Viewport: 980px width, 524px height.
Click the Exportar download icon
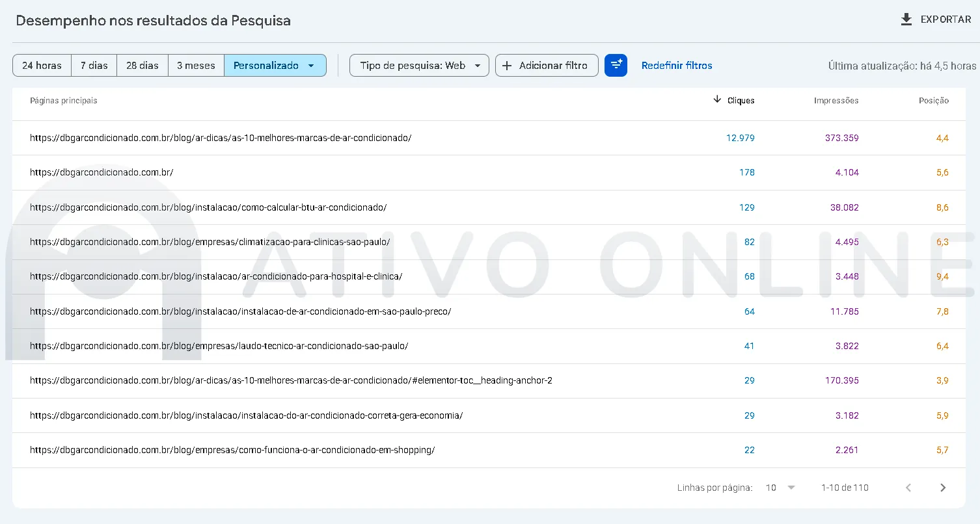(906, 20)
